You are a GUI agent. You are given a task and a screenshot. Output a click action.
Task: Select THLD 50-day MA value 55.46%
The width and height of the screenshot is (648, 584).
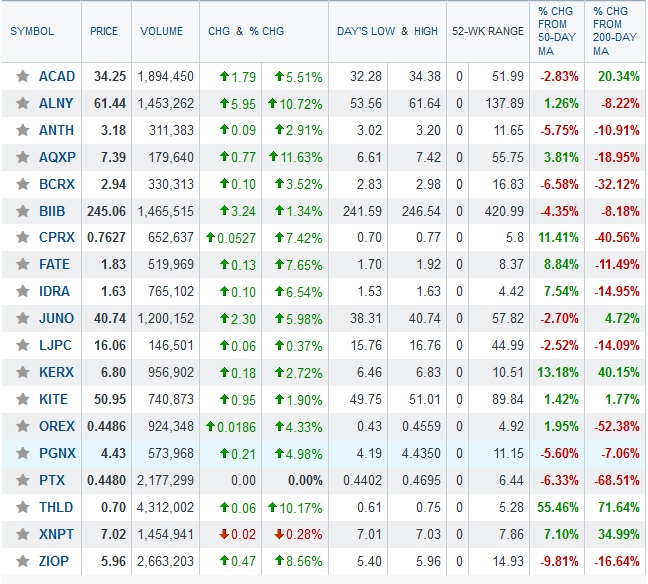click(x=558, y=508)
